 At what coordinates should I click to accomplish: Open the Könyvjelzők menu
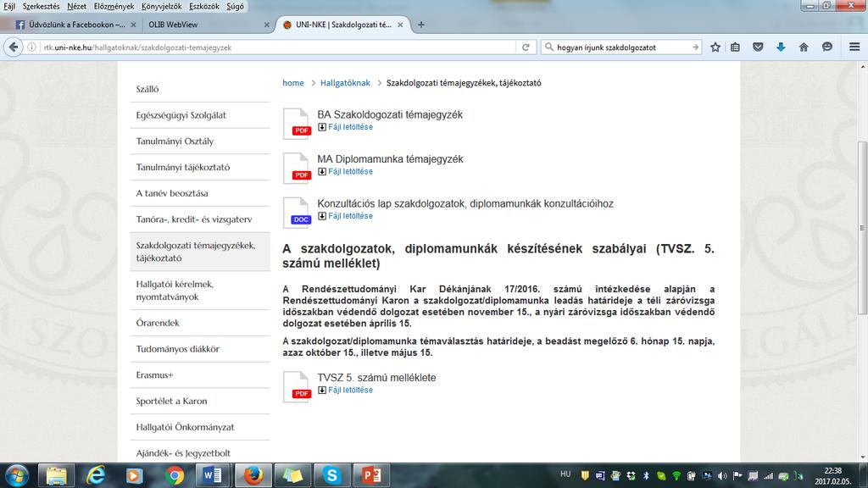(x=161, y=6)
